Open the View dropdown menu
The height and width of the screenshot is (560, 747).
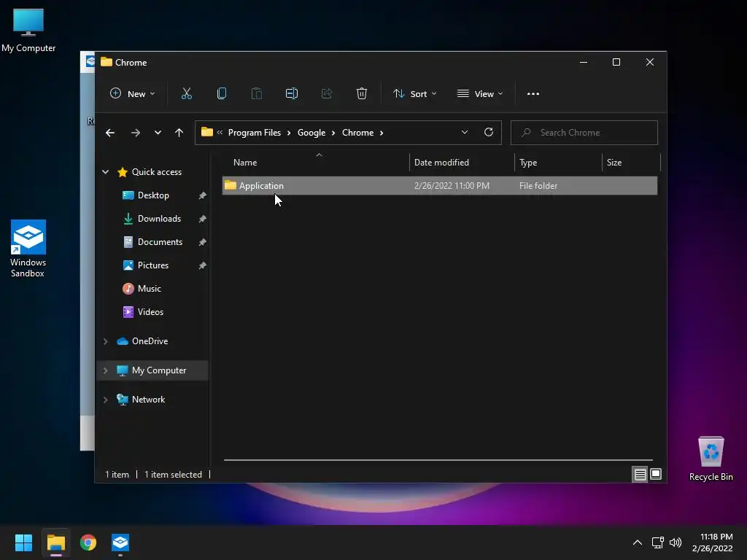click(480, 94)
